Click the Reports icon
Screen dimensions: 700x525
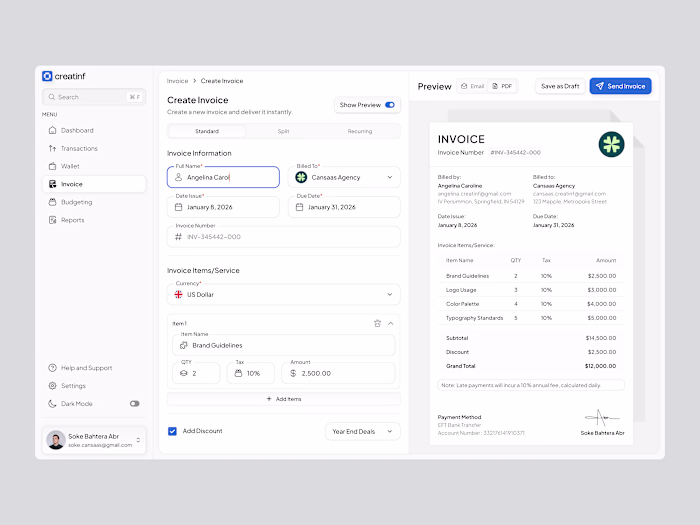click(52, 220)
